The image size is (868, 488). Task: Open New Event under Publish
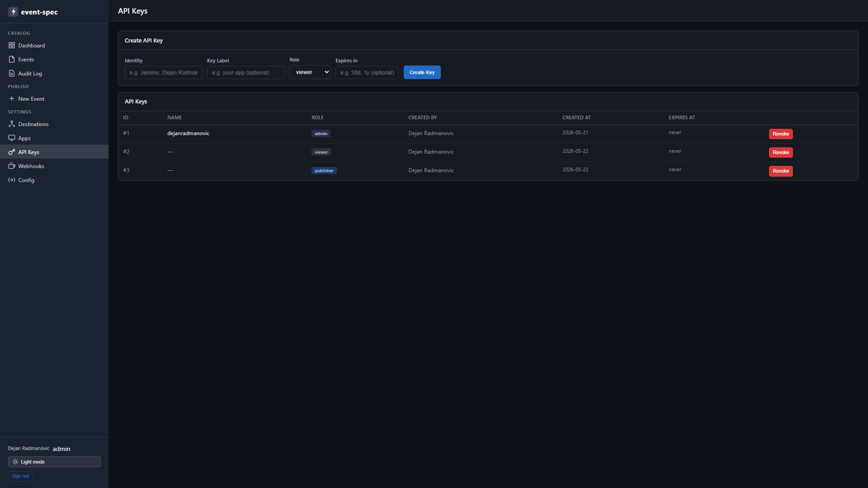pos(54,99)
